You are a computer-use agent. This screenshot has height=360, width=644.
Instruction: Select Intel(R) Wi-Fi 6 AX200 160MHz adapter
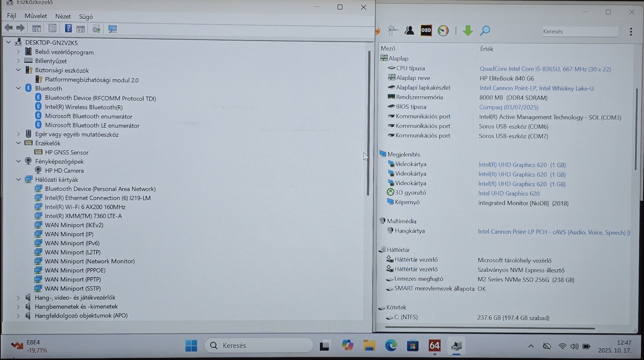coord(85,207)
